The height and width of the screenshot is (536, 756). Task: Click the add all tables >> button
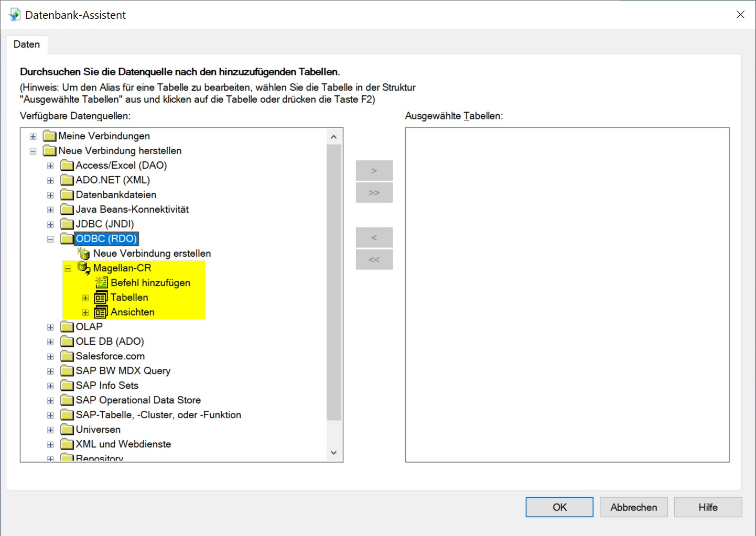(x=374, y=193)
